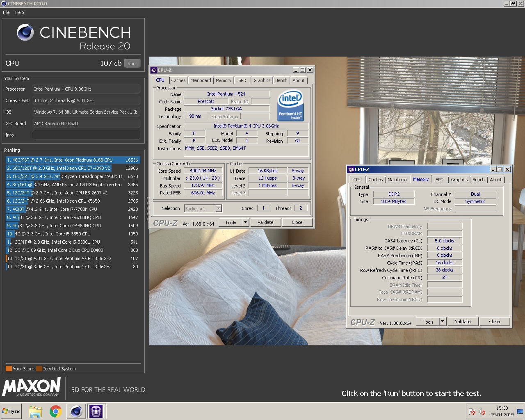Switch to CPU-Z taskbar icon
Screen dimensions: 525x420
pyautogui.click(x=96, y=411)
